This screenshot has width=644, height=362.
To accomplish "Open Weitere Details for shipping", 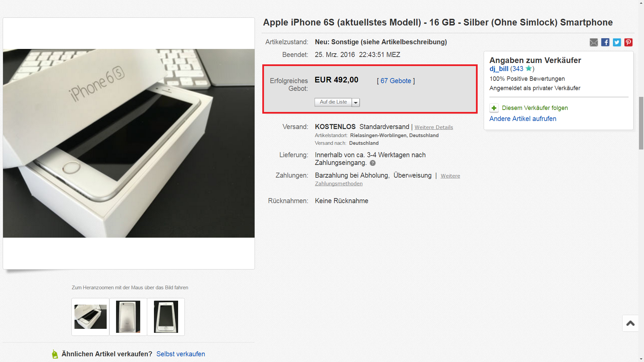I will (434, 127).
